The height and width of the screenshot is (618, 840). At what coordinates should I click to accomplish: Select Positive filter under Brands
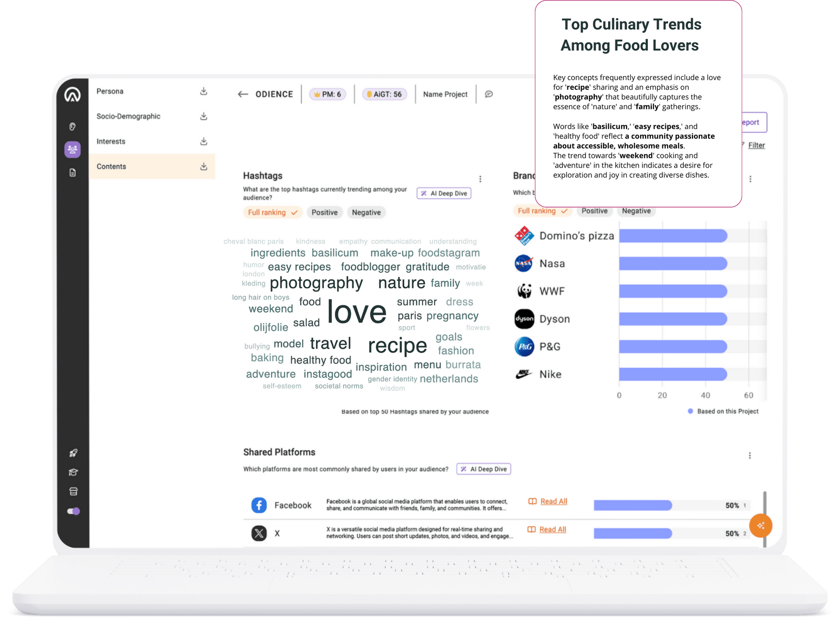tap(594, 211)
